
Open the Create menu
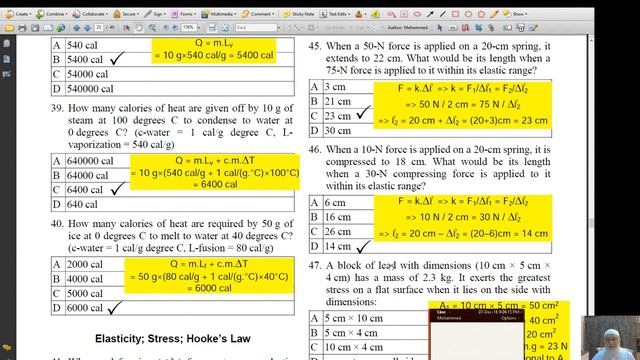click(18, 14)
